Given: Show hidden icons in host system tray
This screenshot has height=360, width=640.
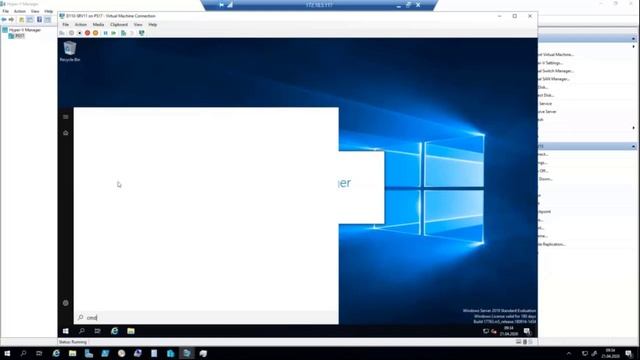Looking at the screenshot, I should [569, 353].
